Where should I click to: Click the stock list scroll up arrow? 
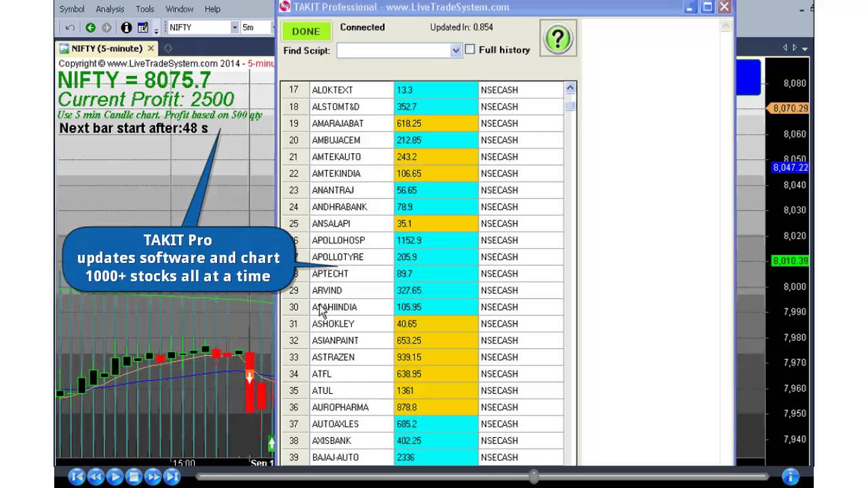pyautogui.click(x=570, y=88)
